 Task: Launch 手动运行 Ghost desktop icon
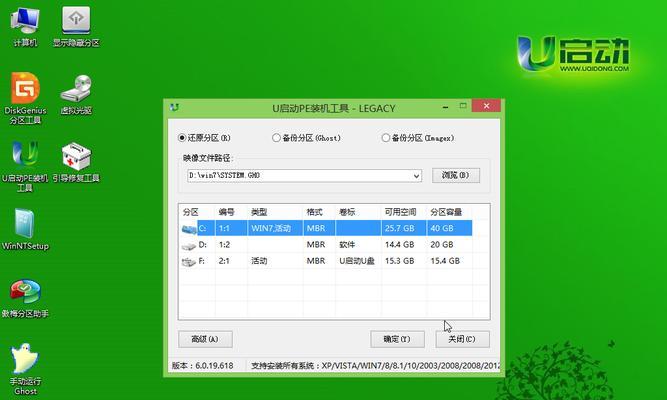click(x=25, y=369)
